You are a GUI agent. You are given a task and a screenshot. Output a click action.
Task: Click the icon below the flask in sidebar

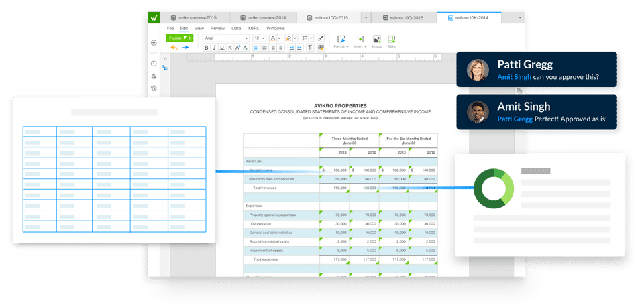pyautogui.click(x=154, y=88)
